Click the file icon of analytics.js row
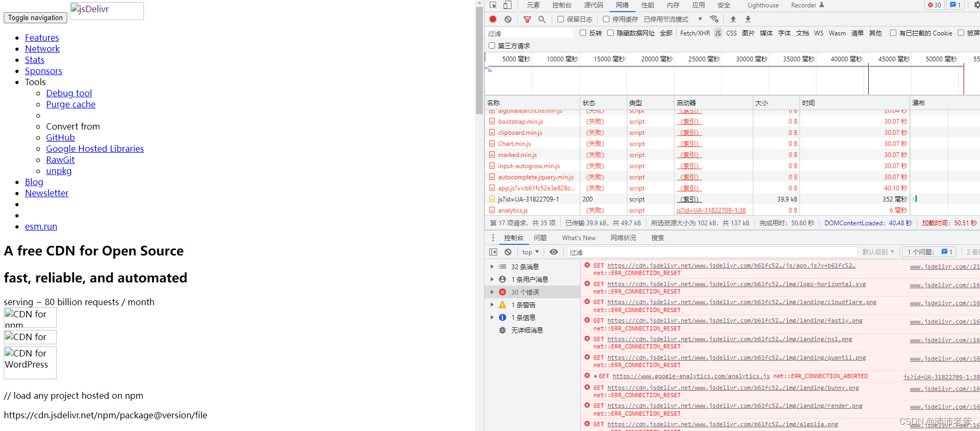Screen dimensions: 980x431 point(492,210)
